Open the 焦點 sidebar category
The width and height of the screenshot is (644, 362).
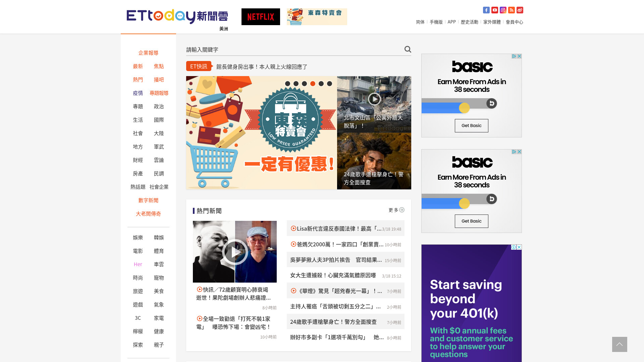point(159,66)
